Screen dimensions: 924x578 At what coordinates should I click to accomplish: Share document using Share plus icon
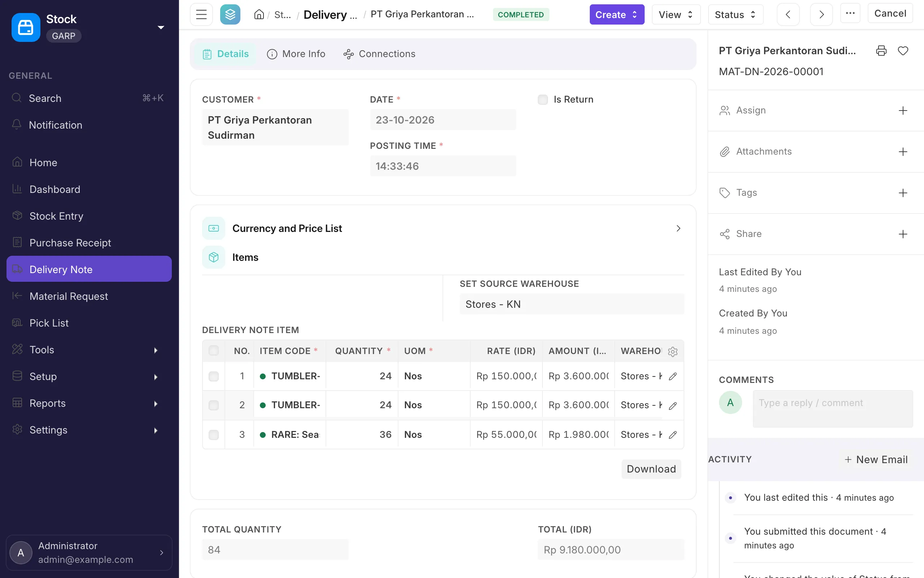coord(903,234)
